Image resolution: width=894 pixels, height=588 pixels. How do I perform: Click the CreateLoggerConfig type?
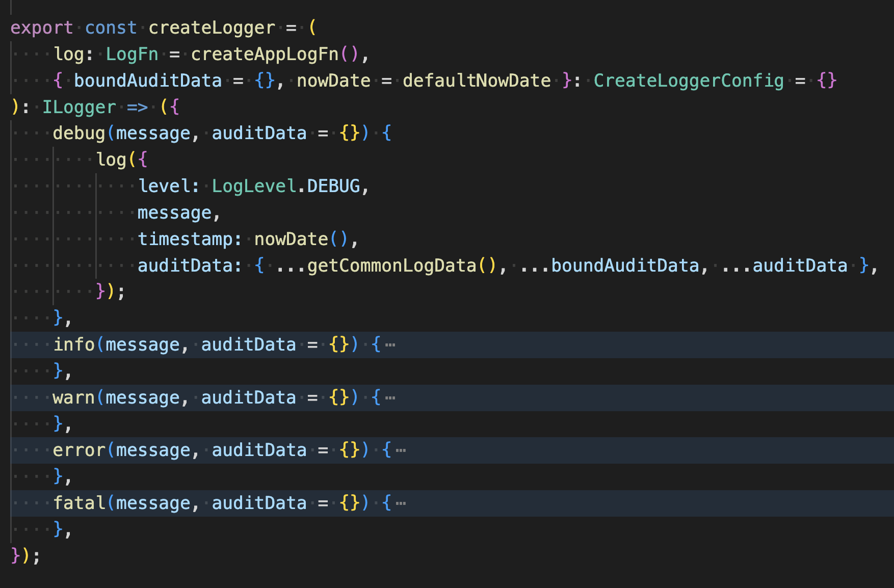(689, 81)
